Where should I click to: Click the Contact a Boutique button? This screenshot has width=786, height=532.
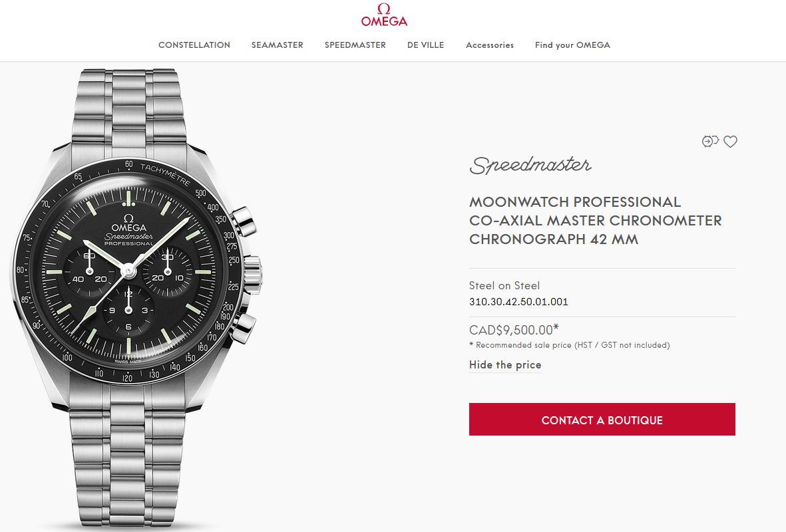pos(602,420)
